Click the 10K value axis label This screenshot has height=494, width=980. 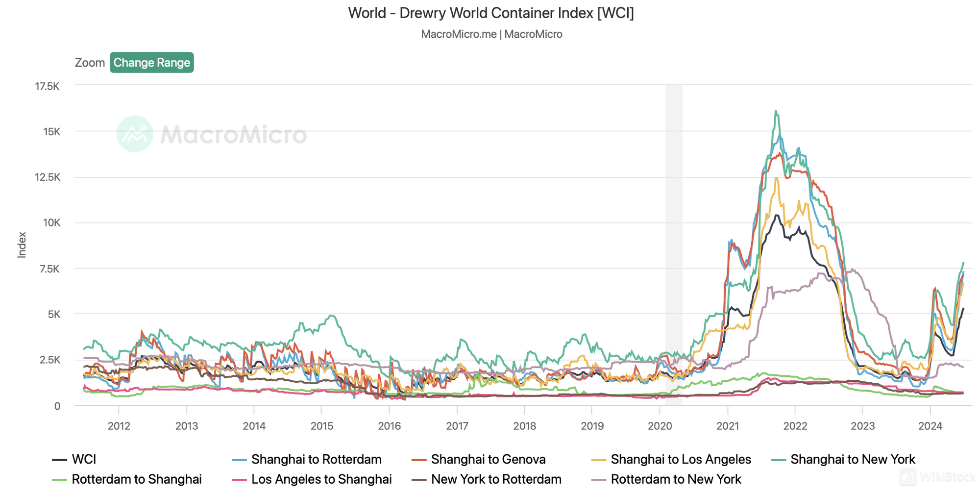coord(51,223)
